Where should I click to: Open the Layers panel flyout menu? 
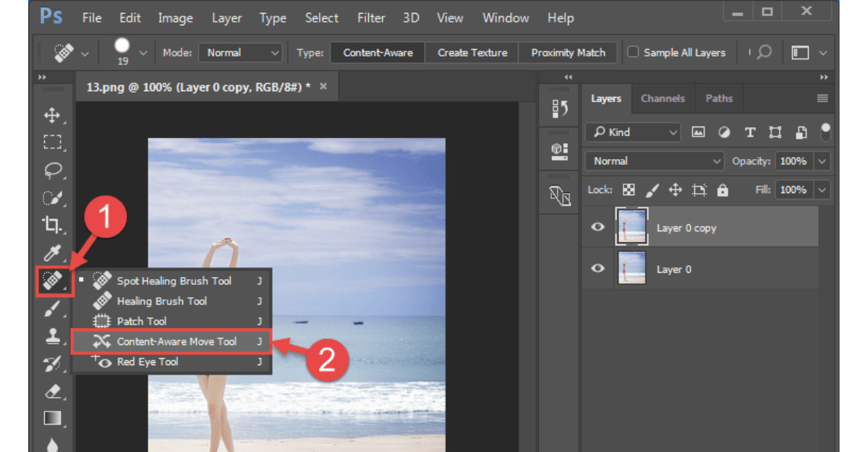point(822,98)
